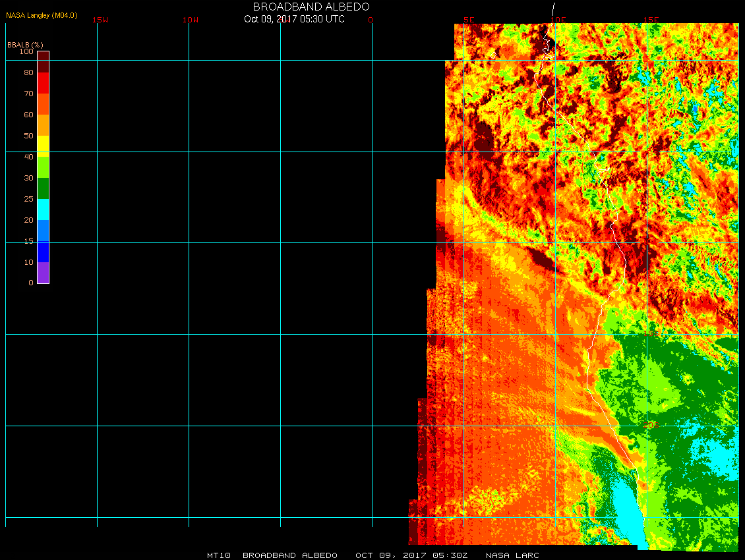Image resolution: width=745 pixels, height=560 pixels.
Task: Click the NASA Langley (M04.0) label
Action: [x=42, y=15]
